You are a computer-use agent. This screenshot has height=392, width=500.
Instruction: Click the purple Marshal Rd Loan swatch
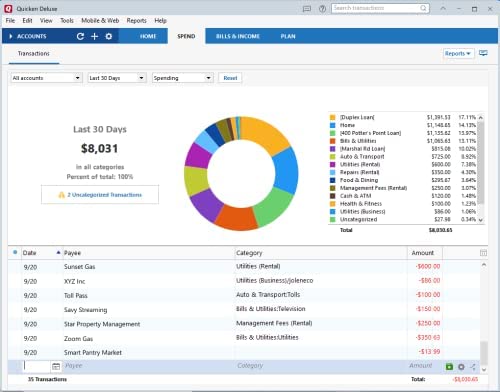coord(332,149)
